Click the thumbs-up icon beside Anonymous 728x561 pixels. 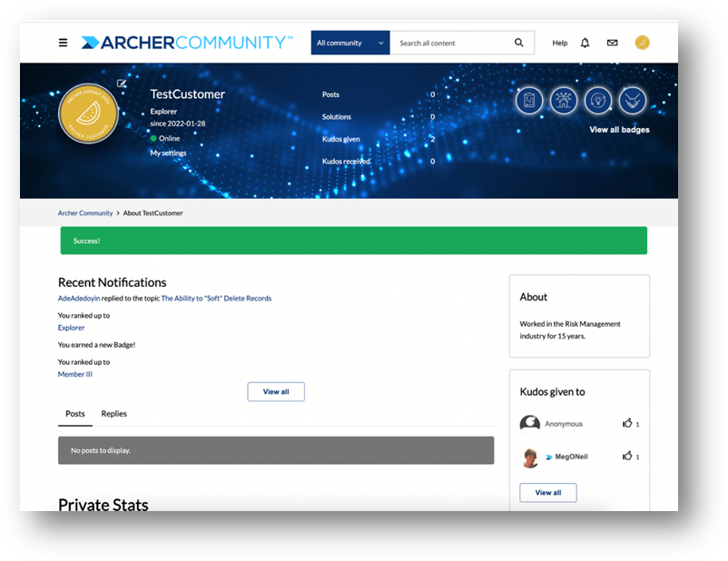pos(627,423)
